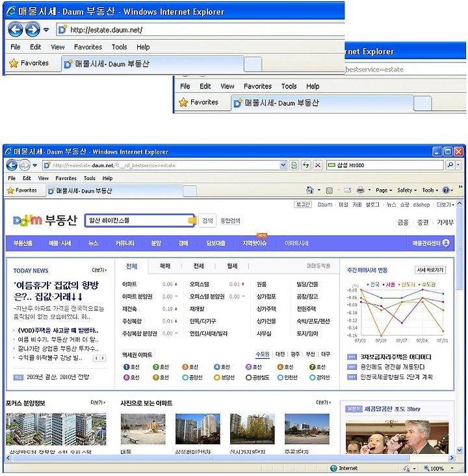This screenshot has width=468, height=476.
Task: Open Home page icon in command bar
Action: coord(309,190)
